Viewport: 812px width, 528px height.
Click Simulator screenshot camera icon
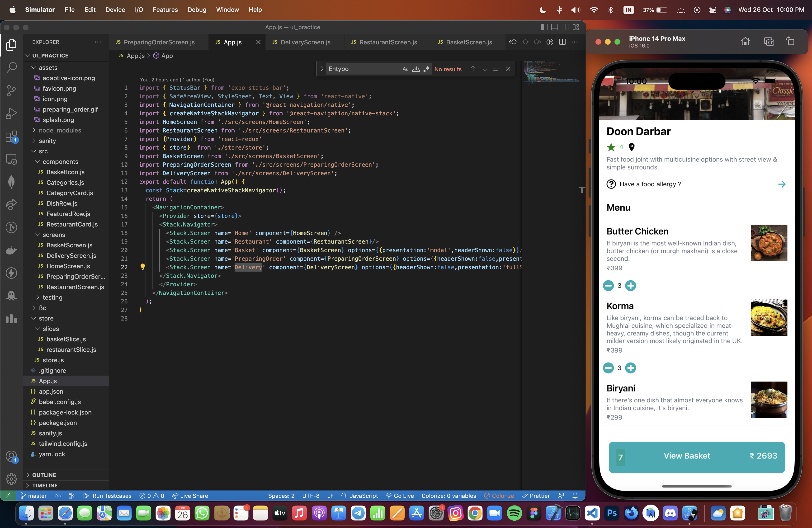(x=769, y=42)
